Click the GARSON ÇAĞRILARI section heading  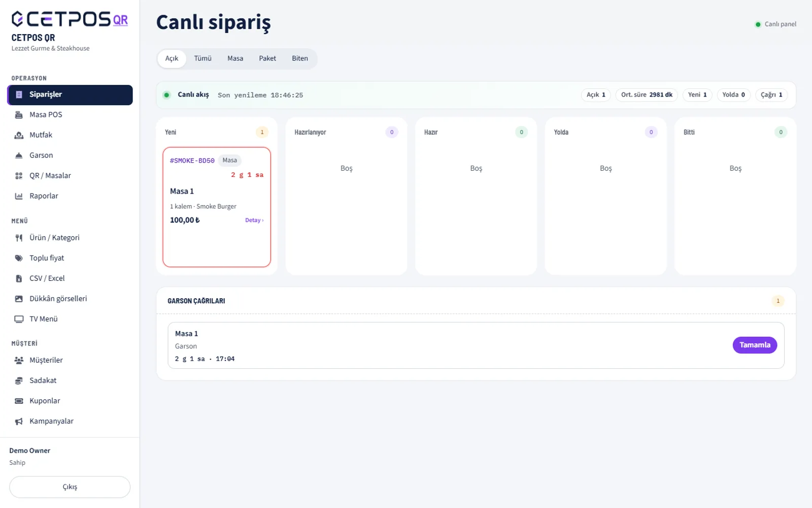pyautogui.click(x=196, y=301)
